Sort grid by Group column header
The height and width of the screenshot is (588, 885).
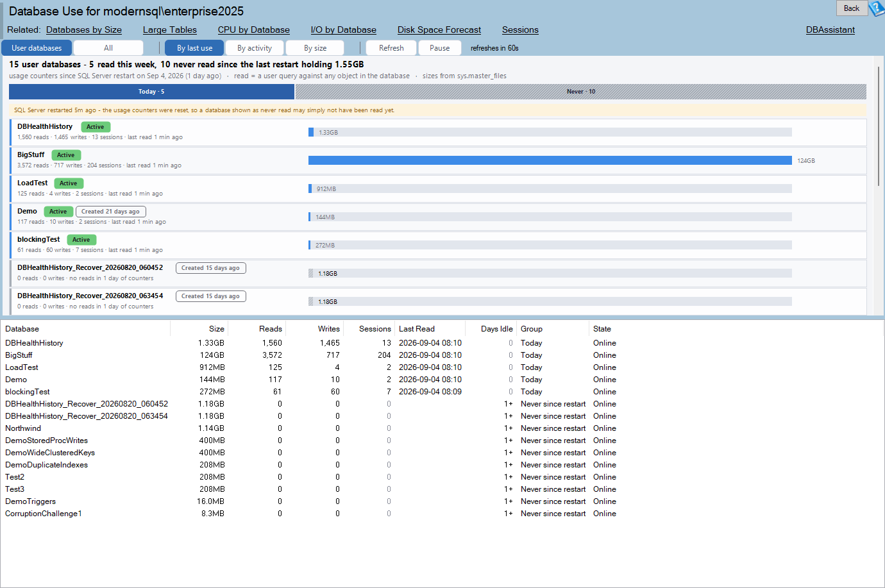point(552,329)
